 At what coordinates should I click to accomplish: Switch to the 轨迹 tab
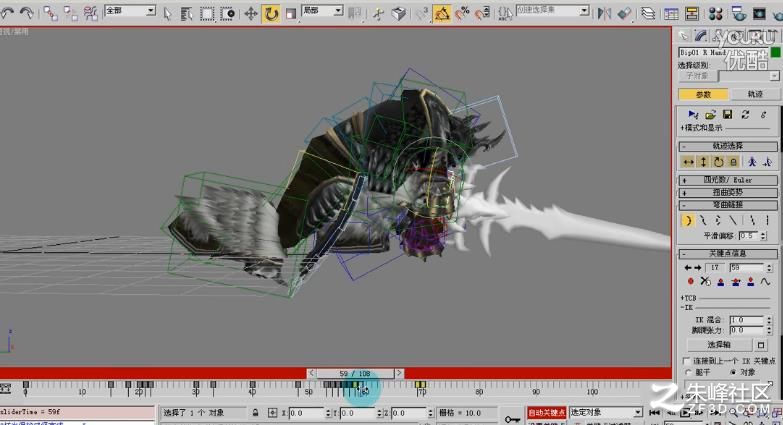click(x=755, y=94)
